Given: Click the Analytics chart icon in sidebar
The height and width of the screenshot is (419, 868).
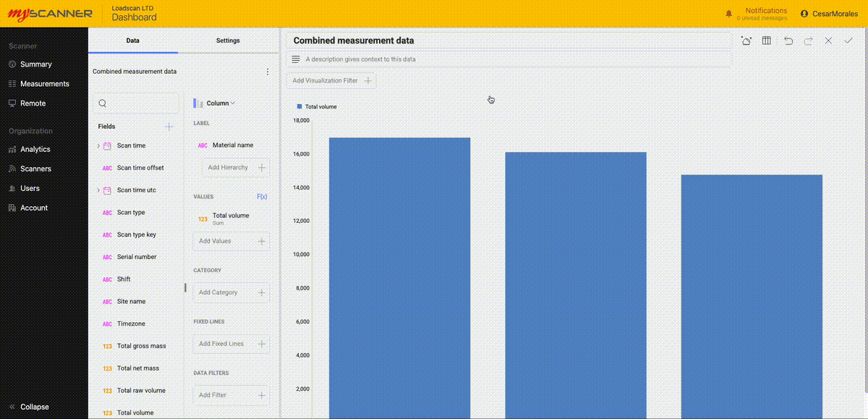Looking at the screenshot, I should coord(12,149).
